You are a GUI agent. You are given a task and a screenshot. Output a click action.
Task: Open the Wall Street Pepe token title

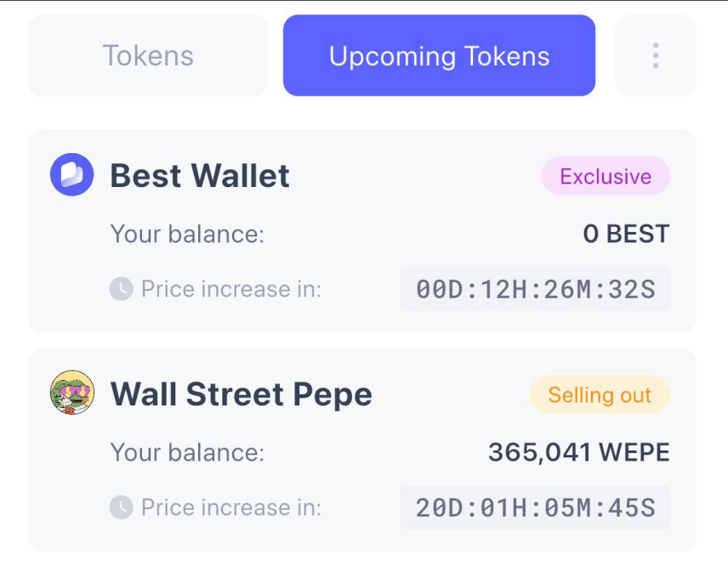point(242,394)
